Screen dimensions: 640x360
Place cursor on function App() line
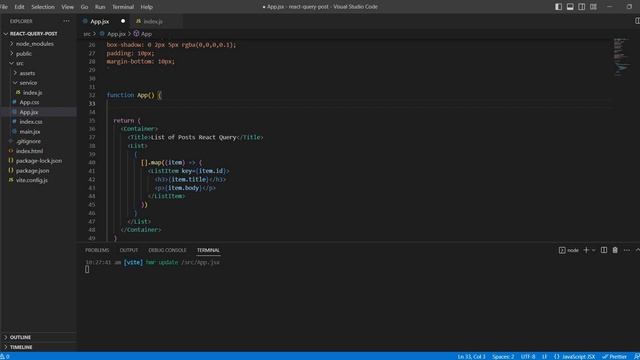(x=134, y=95)
